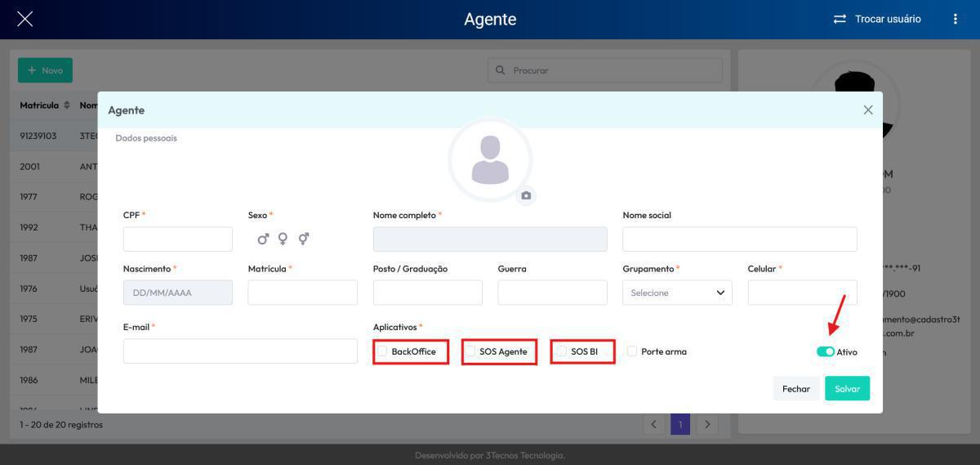Check the SOS Agente checkbox
980x465 pixels.
470,351
